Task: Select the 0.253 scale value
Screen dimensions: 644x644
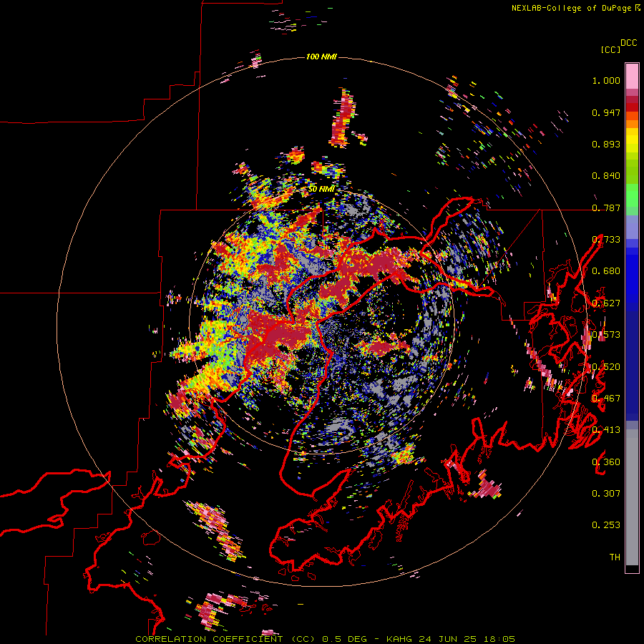Action: 606,525
